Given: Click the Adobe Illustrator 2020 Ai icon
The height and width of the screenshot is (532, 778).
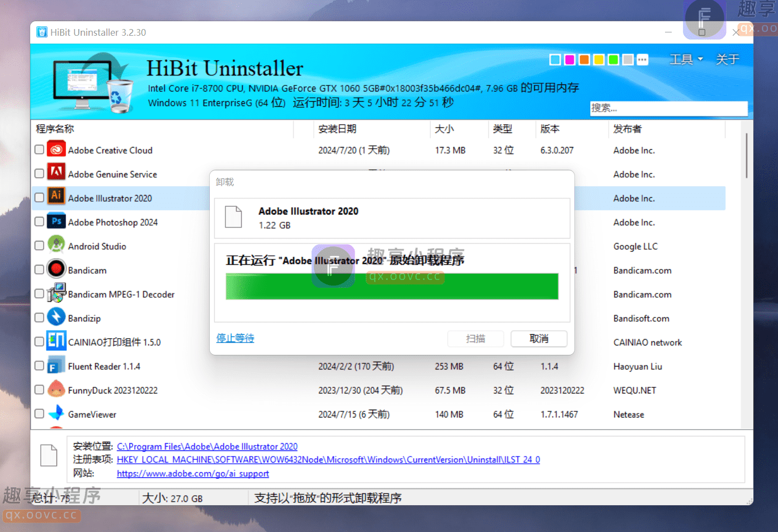Looking at the screenshot, I should [x=56, y=196].
